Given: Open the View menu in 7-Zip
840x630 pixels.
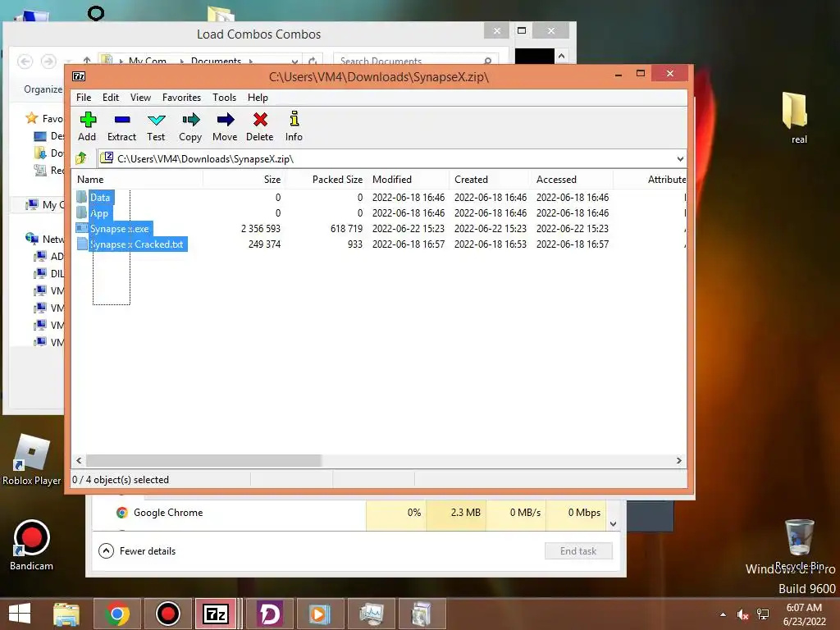Looking at the screenshot, I should (x=140, y=98).
